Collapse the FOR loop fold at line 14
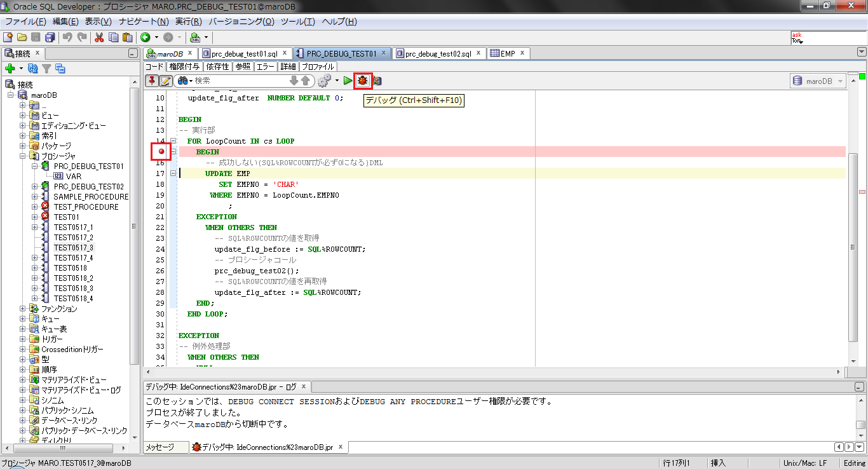 pyautogui.click(x=173, y=141)
